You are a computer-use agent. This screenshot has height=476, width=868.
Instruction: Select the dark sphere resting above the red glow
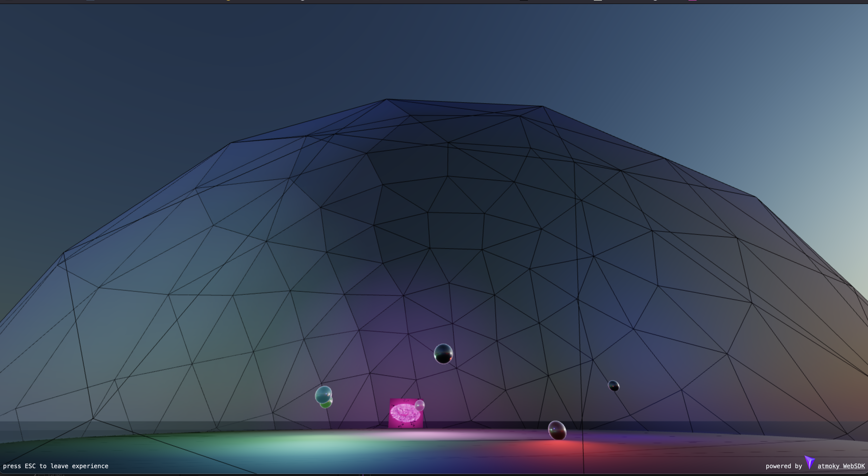coord(557,430)
